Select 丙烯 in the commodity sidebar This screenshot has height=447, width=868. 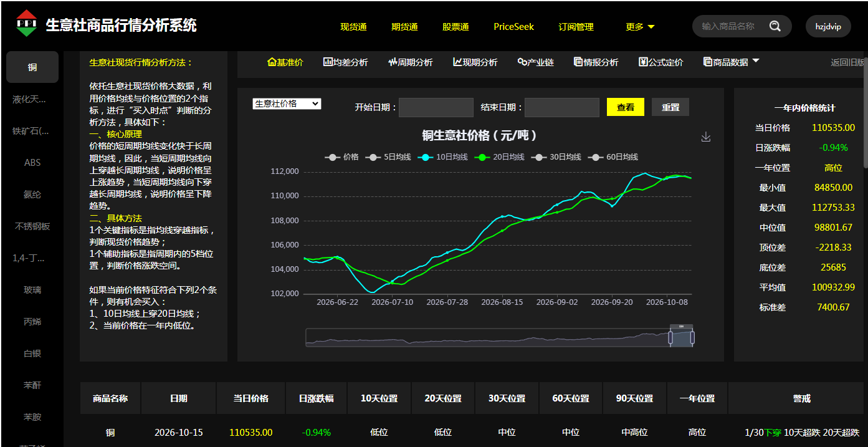click(x=32, y=322)
